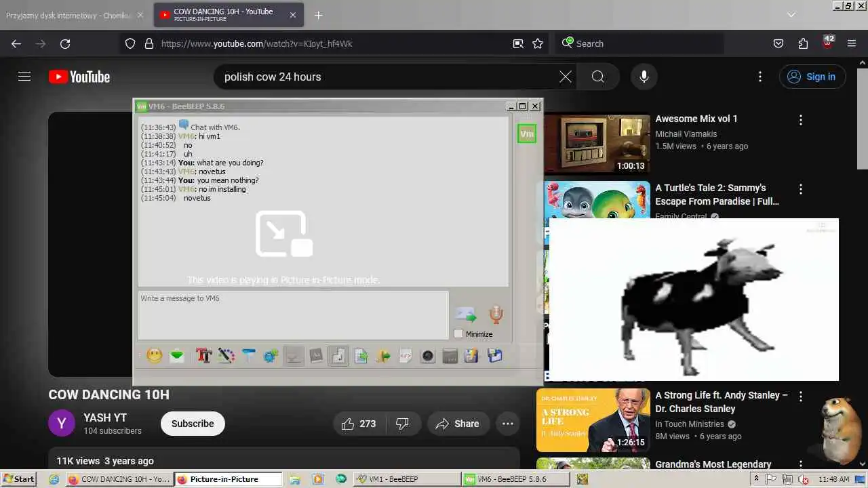This screenshot has width=868, height=488.
Task: Click the grayed monitor icon in BeeBEEP toolbar
Action: 294,356
